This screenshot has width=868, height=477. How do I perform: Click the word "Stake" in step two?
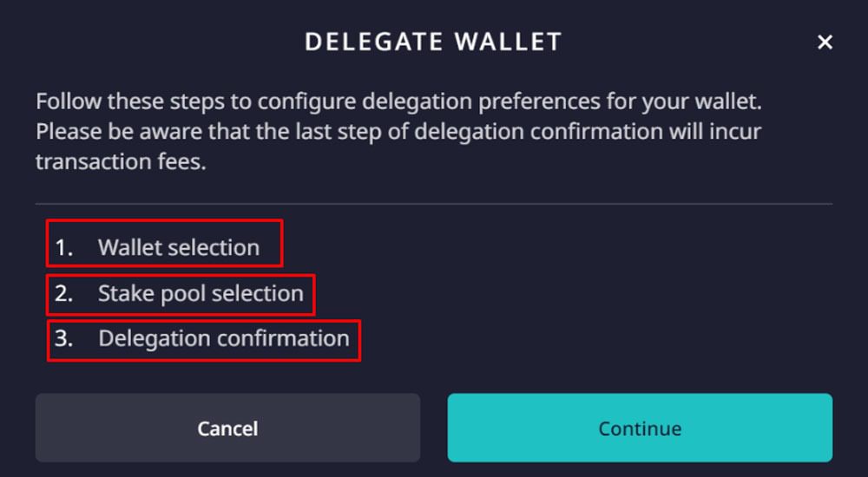[x=125, y=293]
